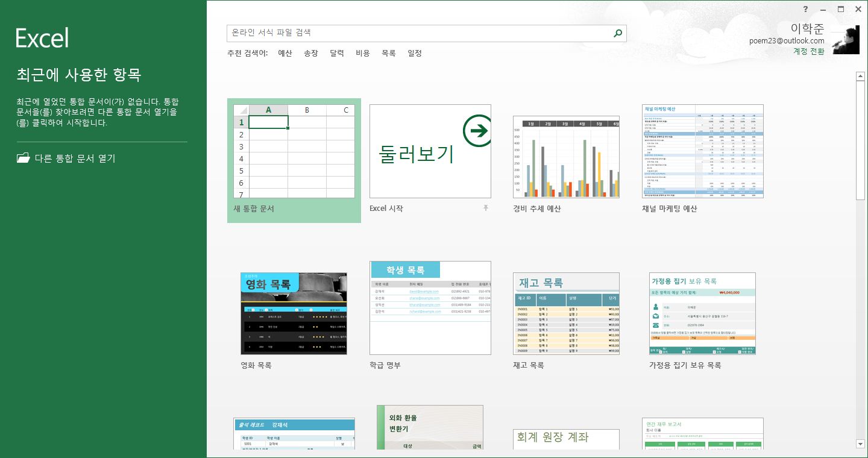This screenshot has width=868, height=458.
Task: Open the 연간 재무 보고서 template
Action: [x=703, y=434]
